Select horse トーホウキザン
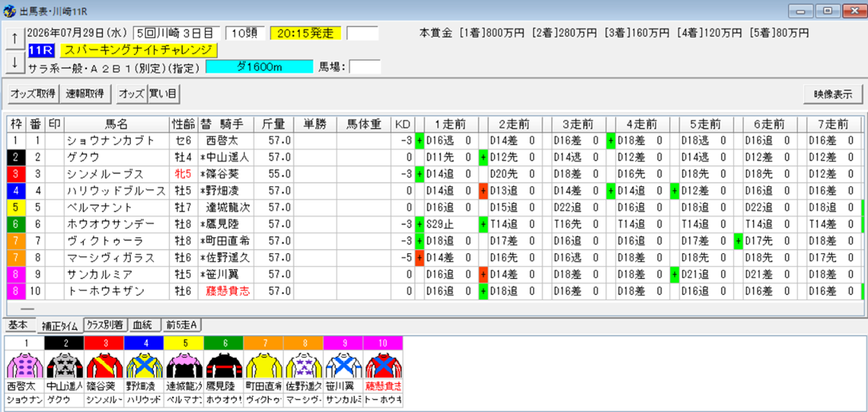 click(116, 290)
